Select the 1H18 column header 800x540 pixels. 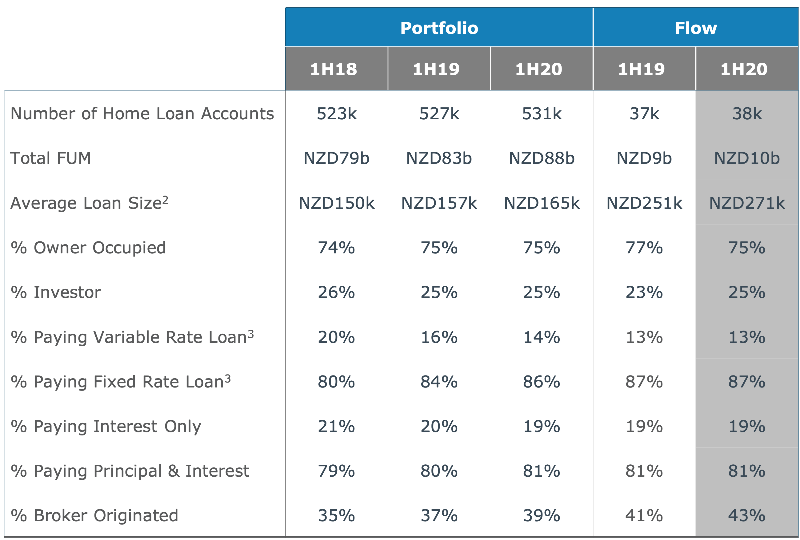[336, 69]
